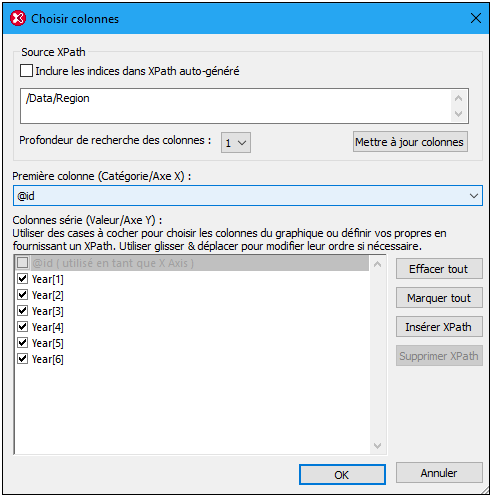
Task: Click the XPath field scroll down arrow
Action: tap(459, 114)
